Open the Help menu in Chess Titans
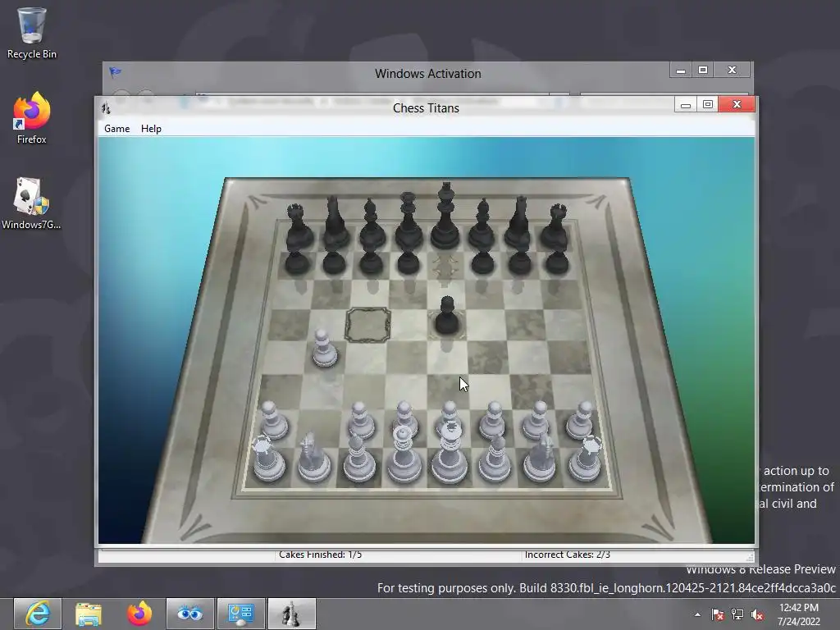 tap(151, 129)
